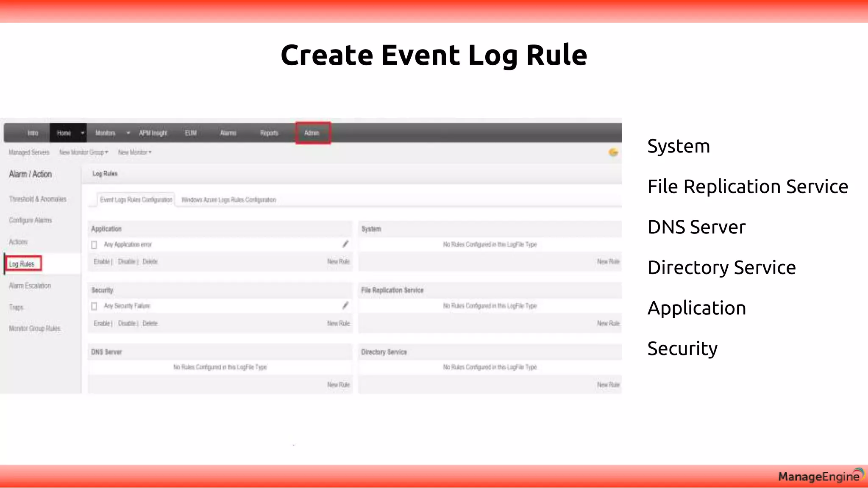Select Event Logs Rules Configuration tab
This screenshot has height=488, width=868.
tap(136, 200)
